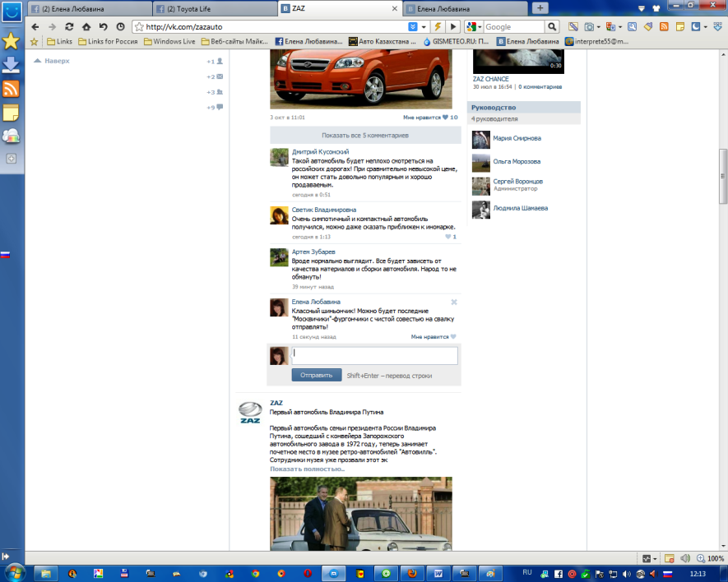Open Сергей Воронцов's profile link
Screen dimensions: 728x582
tap(517, 181)
